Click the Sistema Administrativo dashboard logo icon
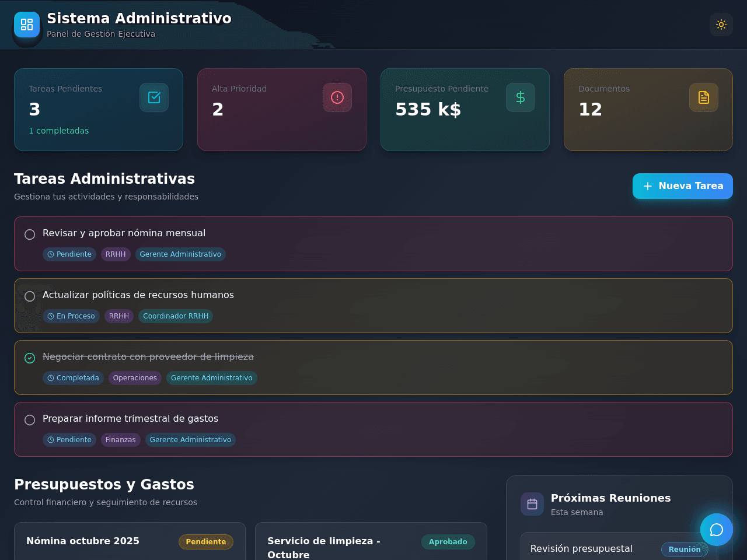 coord(27,24)
